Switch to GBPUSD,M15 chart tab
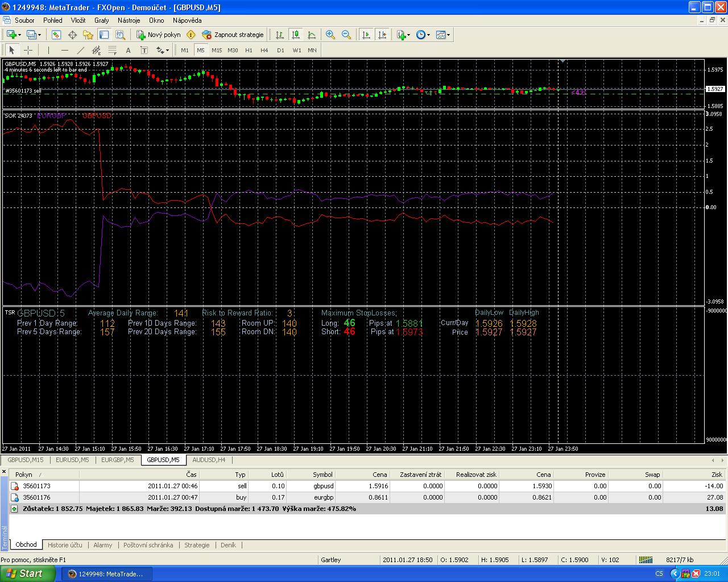The image size is (728, 582). tap(26, 460)
